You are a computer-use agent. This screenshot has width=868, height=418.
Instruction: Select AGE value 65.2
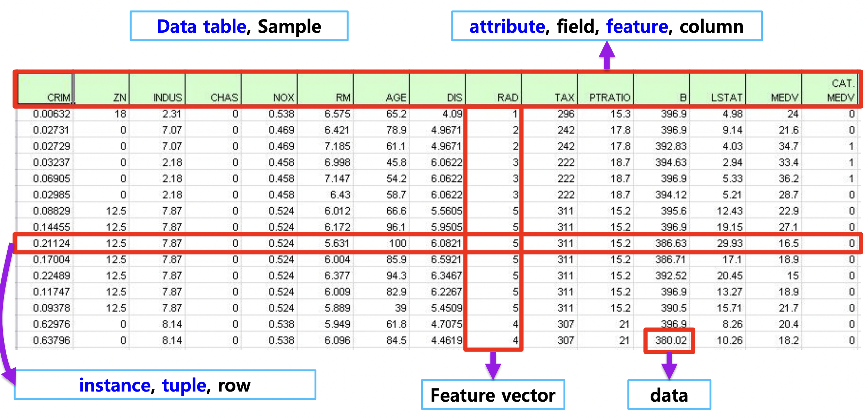click(x=382, y=114)
